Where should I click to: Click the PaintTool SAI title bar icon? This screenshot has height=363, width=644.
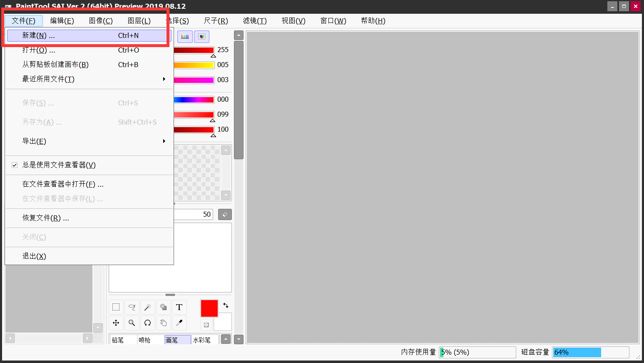[x=8, y=7]
